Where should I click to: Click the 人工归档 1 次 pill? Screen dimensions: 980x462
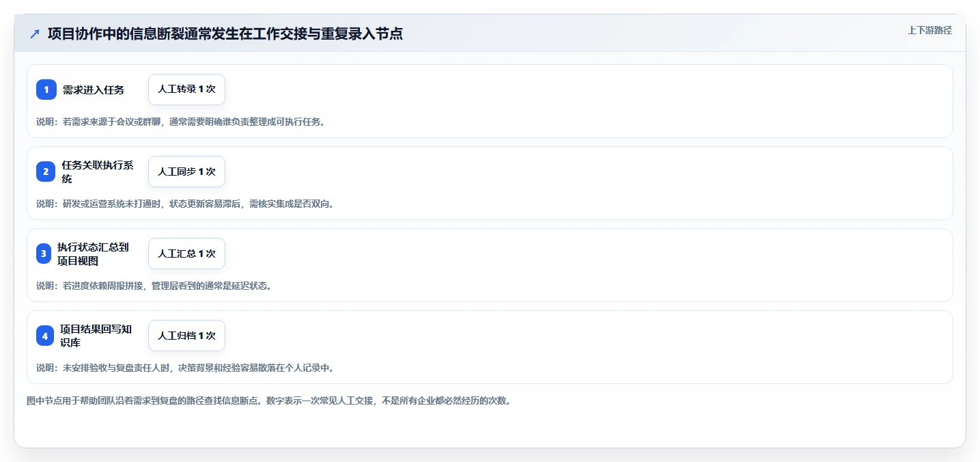186,336
